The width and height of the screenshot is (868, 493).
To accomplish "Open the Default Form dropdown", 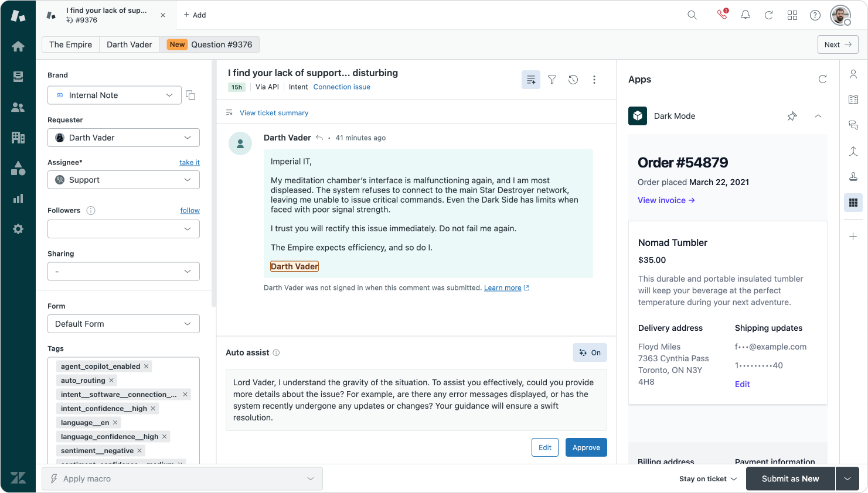I will click(124, 324).
